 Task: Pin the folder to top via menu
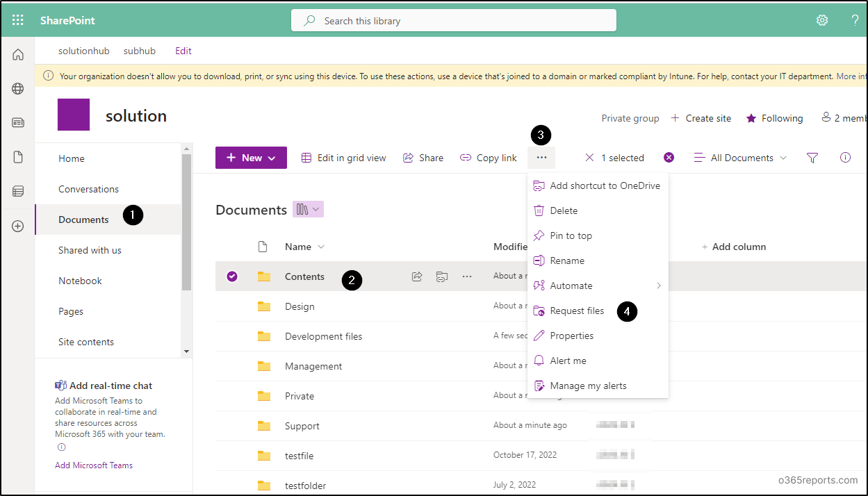click(571, 235)
